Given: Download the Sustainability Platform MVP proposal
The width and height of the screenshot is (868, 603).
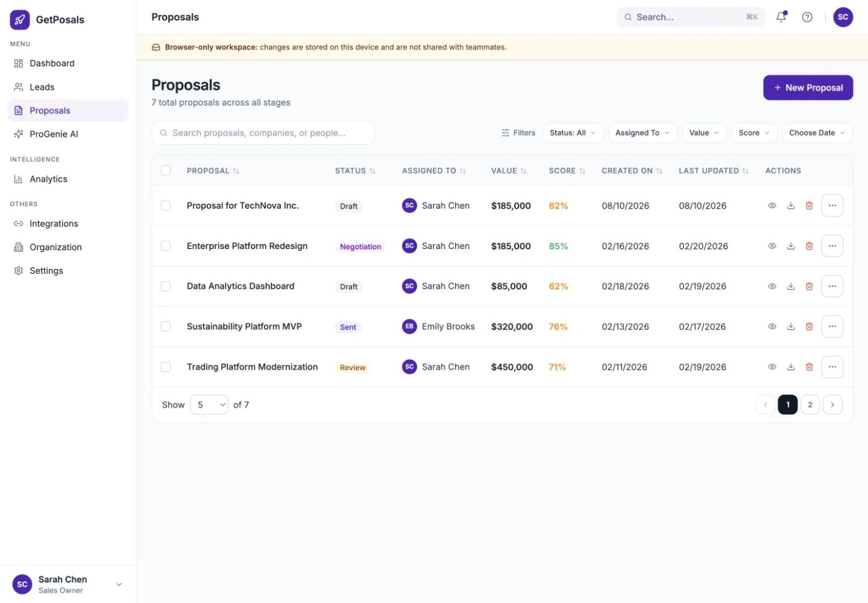Looking at the screenshot, I should 791,327.
